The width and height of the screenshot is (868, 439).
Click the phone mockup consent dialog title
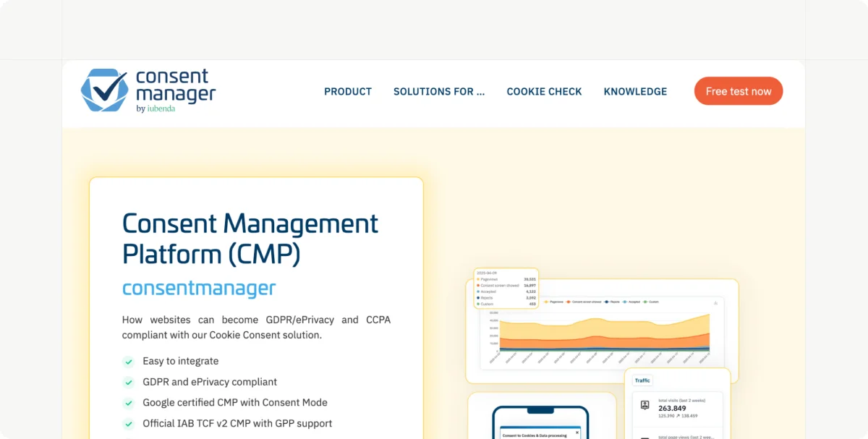pos(535,435)
